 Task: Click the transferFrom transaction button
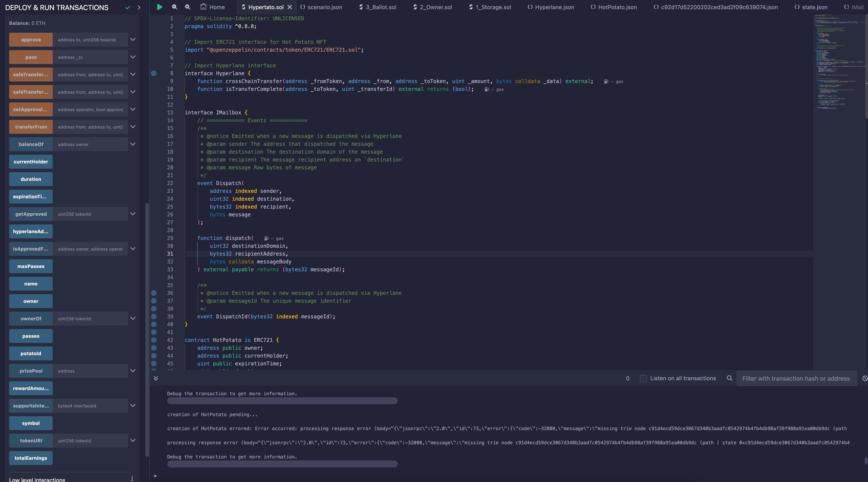click(31, 127)
